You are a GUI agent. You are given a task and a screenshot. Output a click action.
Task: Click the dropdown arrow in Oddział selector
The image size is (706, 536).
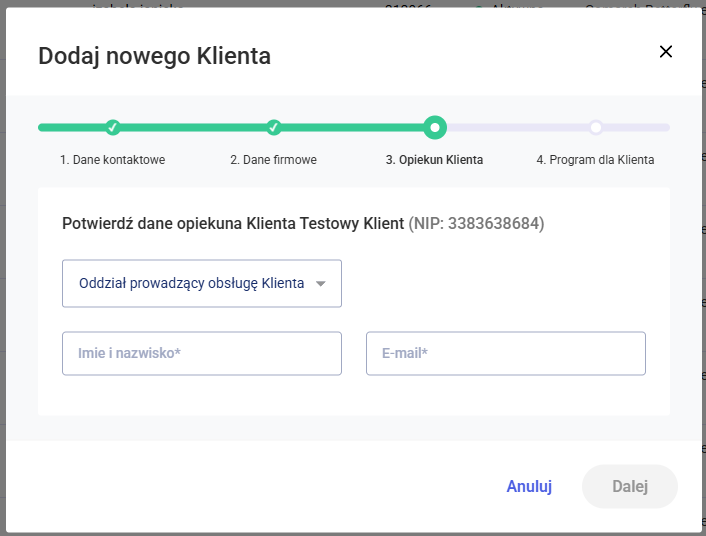tap(321, 284)
